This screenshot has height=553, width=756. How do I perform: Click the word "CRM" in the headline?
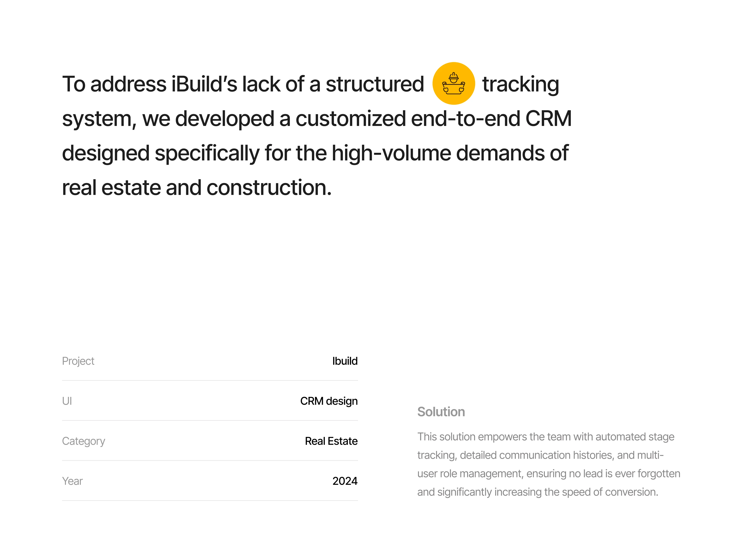(x=548, y=119)
